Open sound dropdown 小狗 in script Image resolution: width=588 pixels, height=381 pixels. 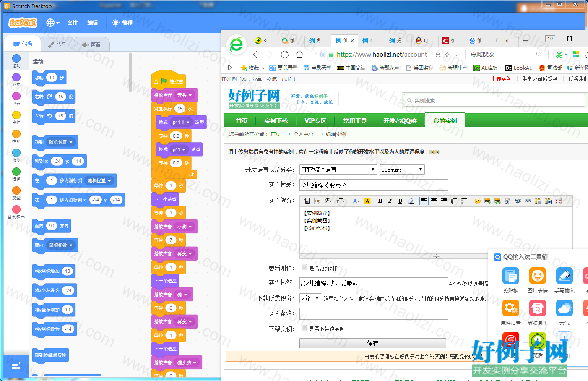tap(184, 227)
